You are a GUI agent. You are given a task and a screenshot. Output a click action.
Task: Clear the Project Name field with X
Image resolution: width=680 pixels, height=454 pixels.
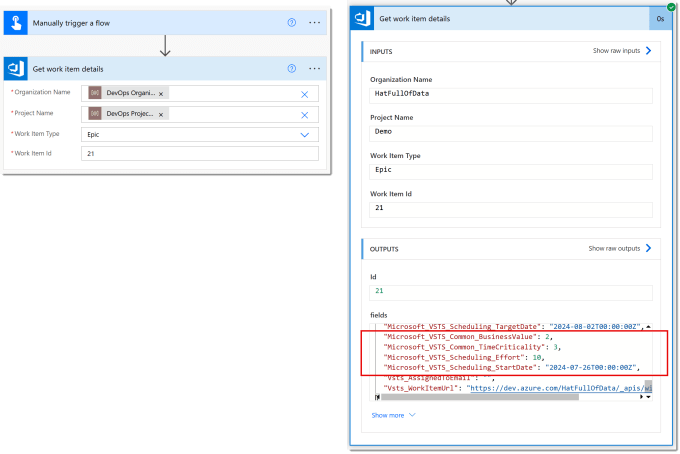click(304, 115)
